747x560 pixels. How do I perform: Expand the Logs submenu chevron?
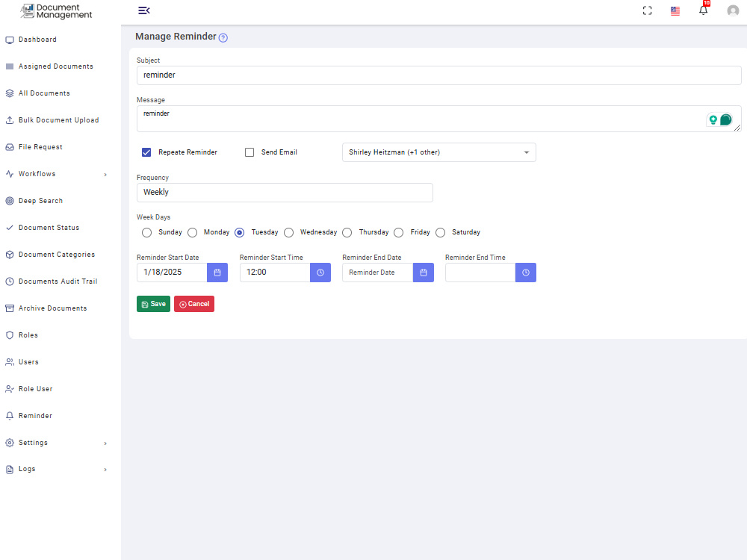click(x=105, y=470)
